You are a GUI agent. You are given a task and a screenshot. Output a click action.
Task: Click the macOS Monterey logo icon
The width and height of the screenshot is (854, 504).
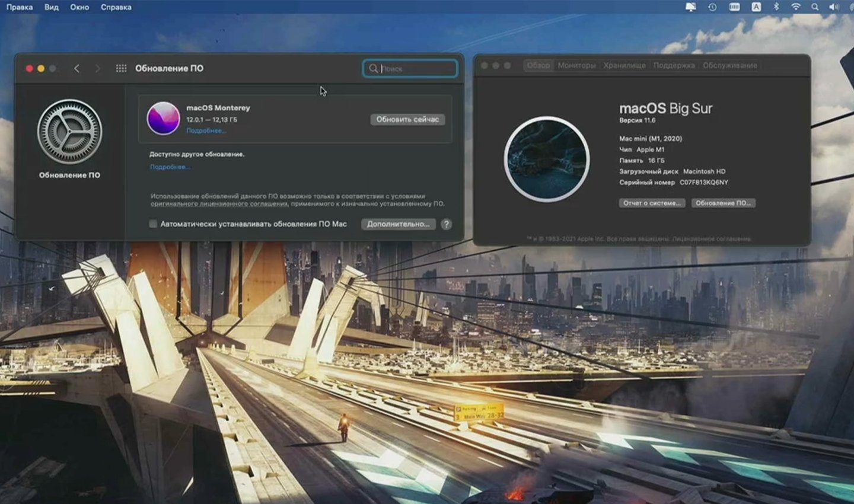pos(163,118)
